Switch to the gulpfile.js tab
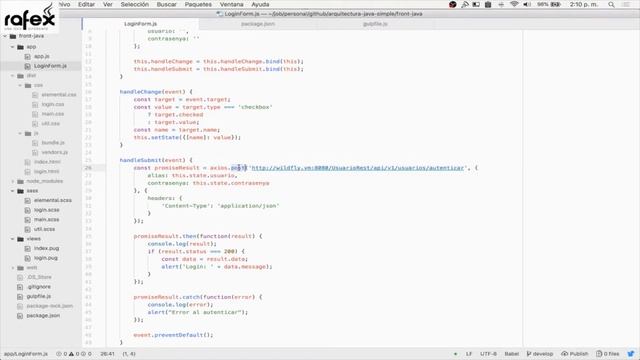640x360 pixels. point(375,24)
